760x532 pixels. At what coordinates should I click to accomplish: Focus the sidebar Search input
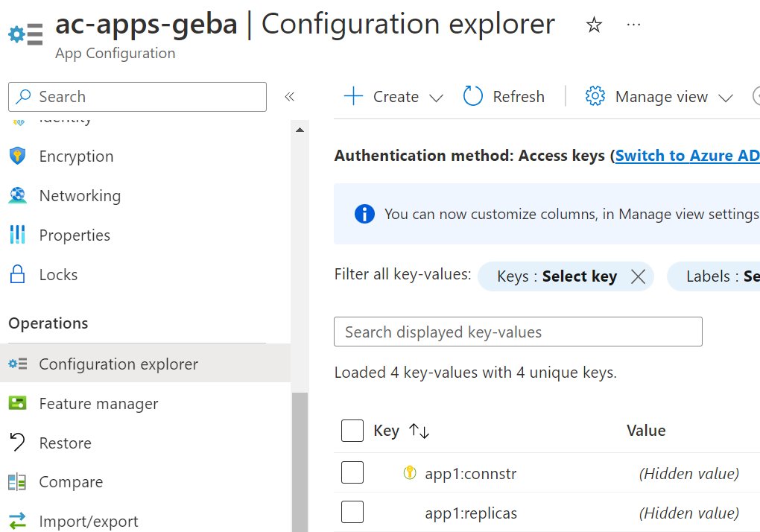point(137,97)
